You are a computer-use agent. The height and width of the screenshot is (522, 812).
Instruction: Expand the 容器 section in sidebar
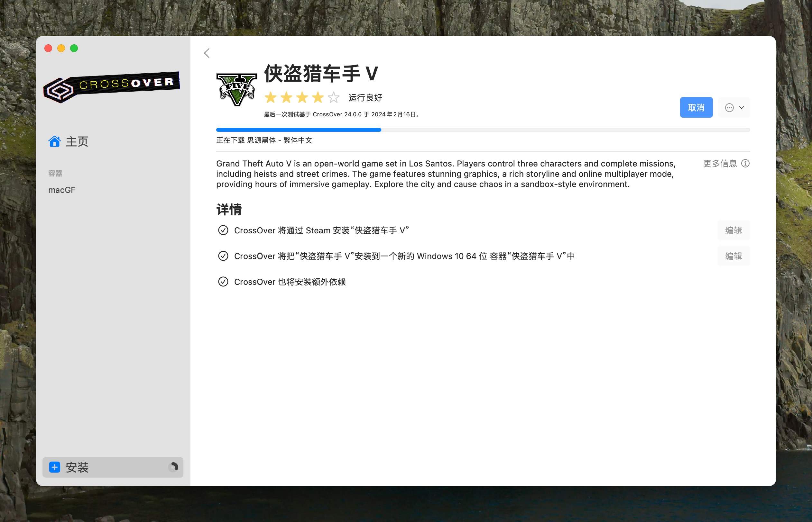[56, 173]
